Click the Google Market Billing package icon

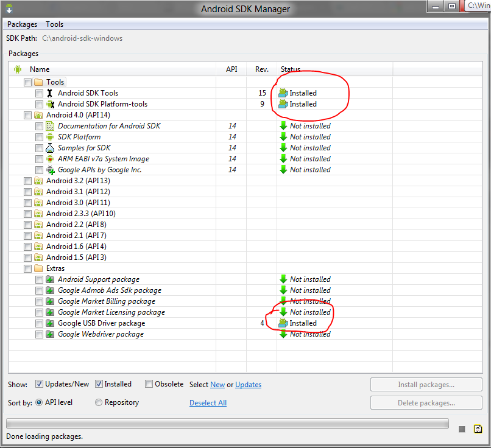point(50,301)
